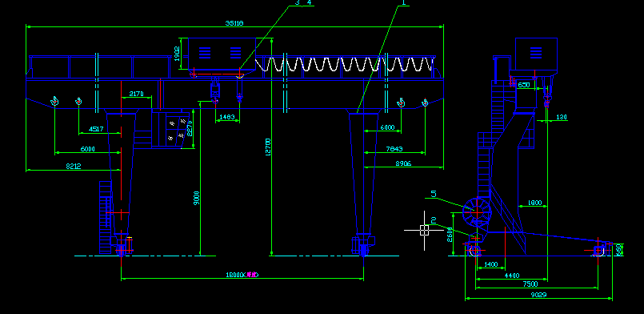Select callout number 5 near the cable reel
Image resolution: width=644 pixels, height=314 pixels.
(x=434, y=194)
